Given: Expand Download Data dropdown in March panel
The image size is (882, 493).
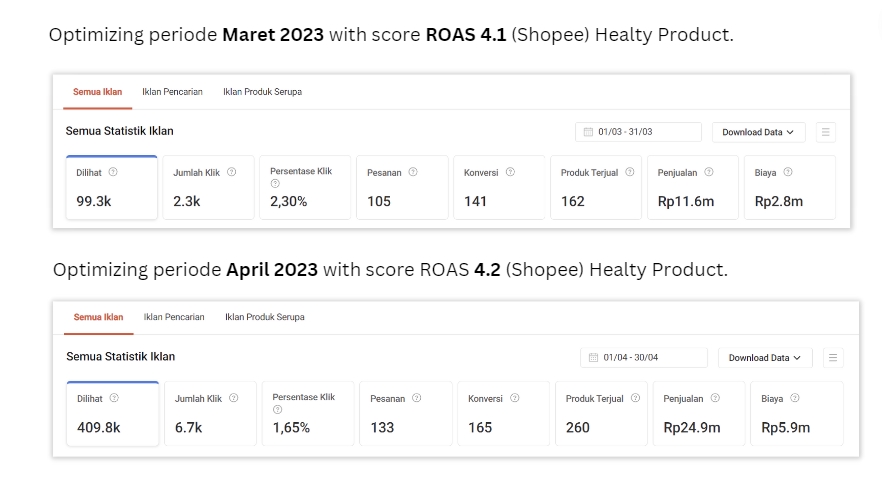Looking at the screenshot, I should (758, 132).
